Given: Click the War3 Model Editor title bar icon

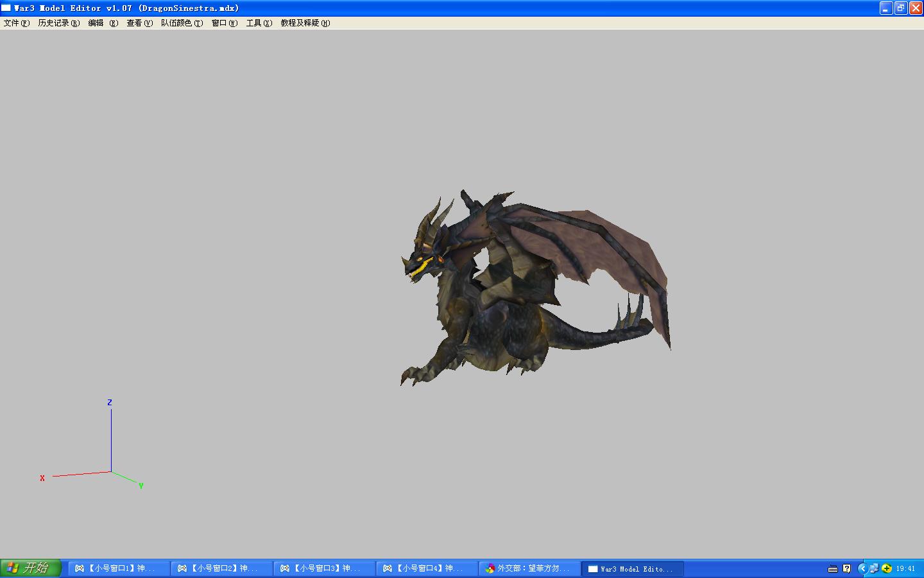Looking at the screenshot, I should coord(6,8).
